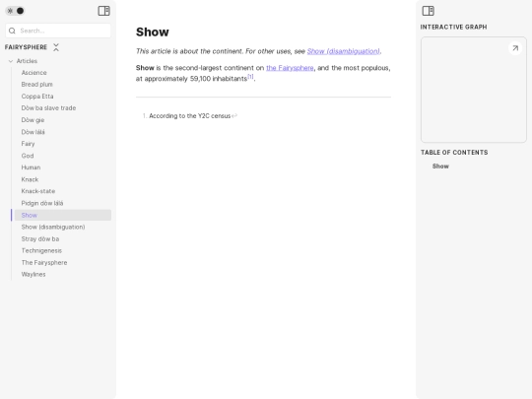Open the Knack-state article
The width and height of the screenshot is (532, 399).
click(x=38, y=191)
